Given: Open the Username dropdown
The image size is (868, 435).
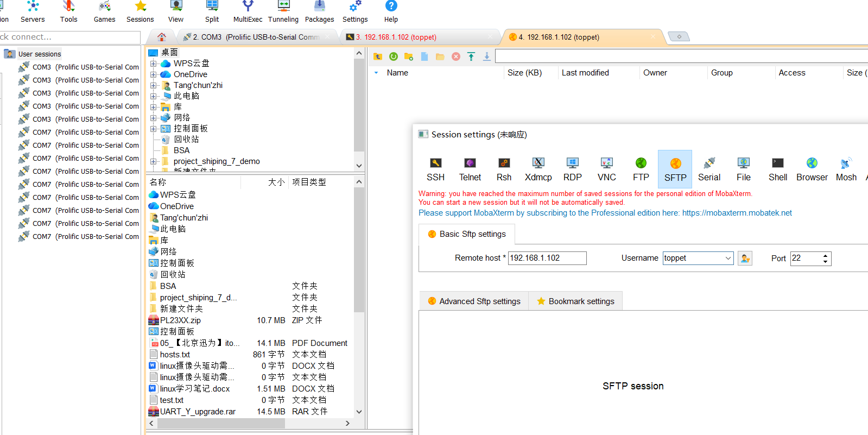Looking at the screenshot, I should (x=728, y=259).
